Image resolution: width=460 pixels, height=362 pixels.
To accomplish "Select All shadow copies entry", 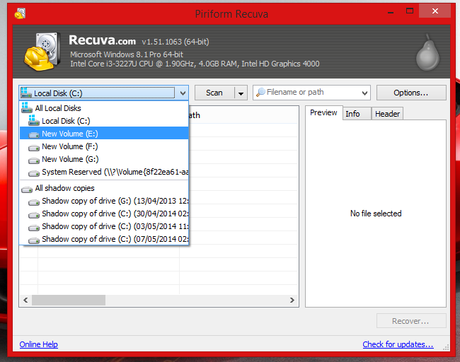I will pos(104,188).
